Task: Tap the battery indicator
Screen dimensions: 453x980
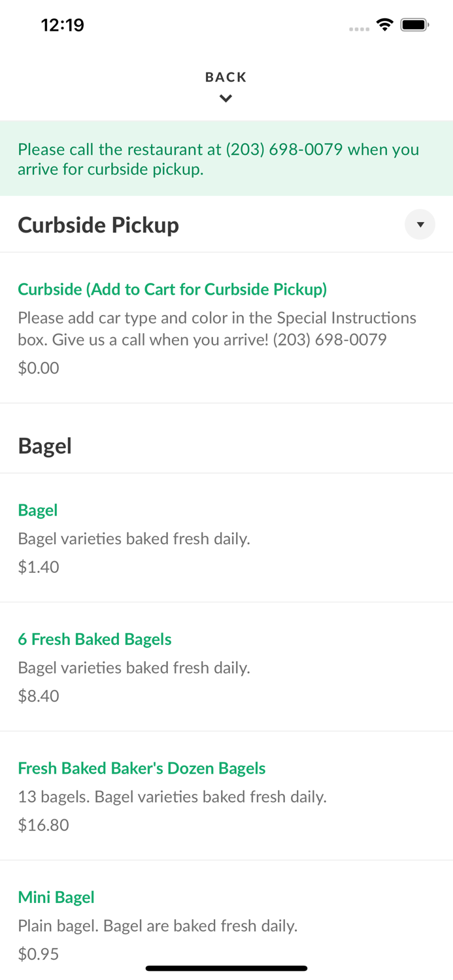Action: tap(414, 24)
